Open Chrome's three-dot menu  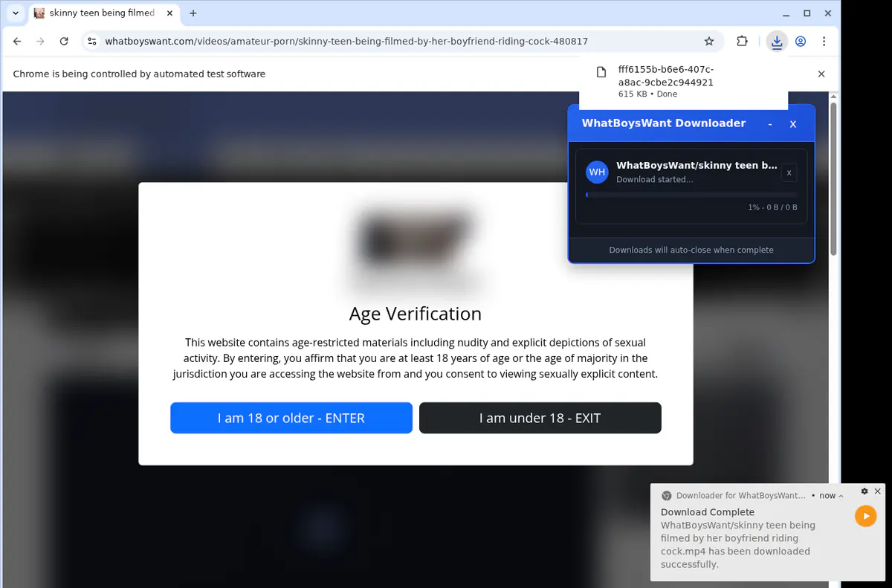point(824,42)
